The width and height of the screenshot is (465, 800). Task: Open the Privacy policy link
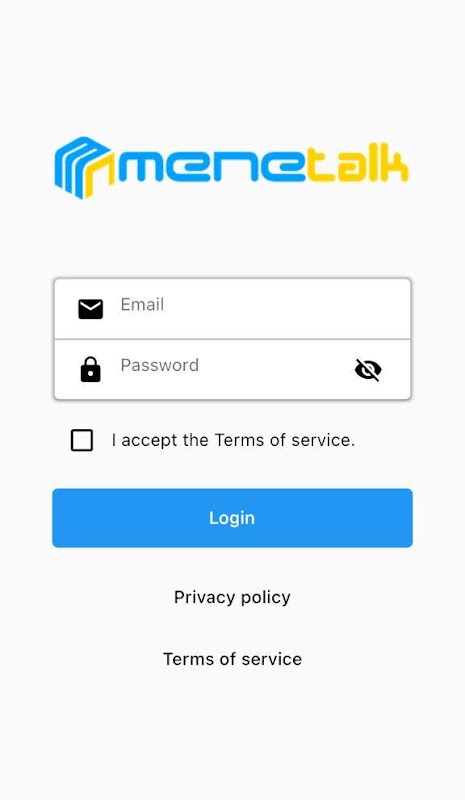pyautogui.click(x=232, y=597)
